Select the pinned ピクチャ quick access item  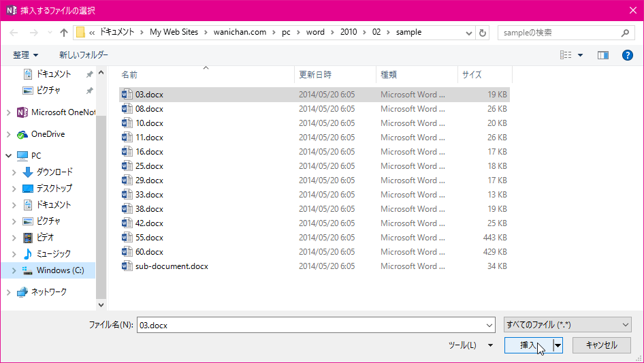(x=48, y=90)
